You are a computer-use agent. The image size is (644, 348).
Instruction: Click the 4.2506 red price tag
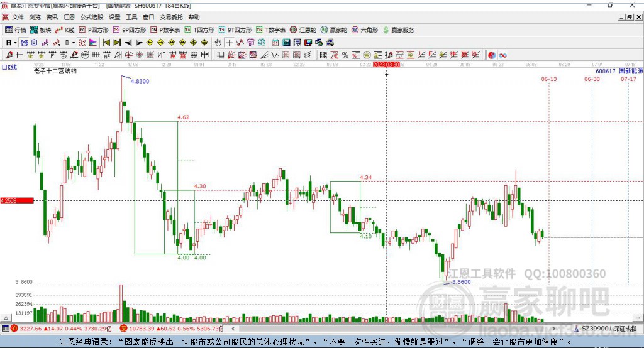point(17,200)
